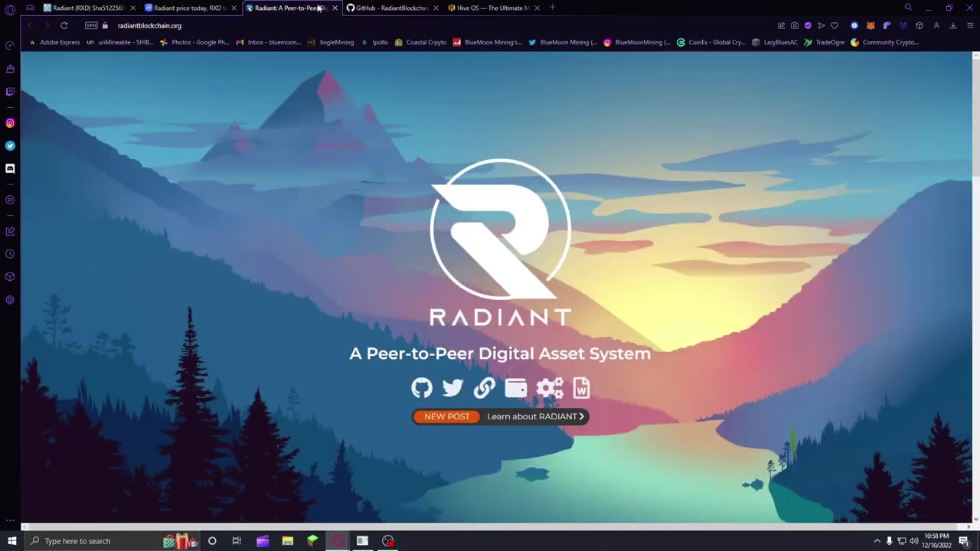
Task: Click the padlock site security icon
Action: point(106,25)
